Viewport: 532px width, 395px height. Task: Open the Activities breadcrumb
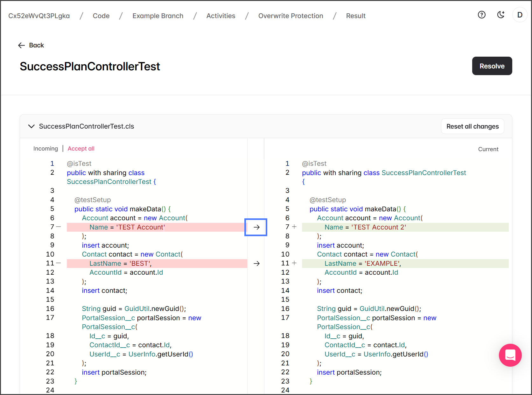(x=220, y=16)
